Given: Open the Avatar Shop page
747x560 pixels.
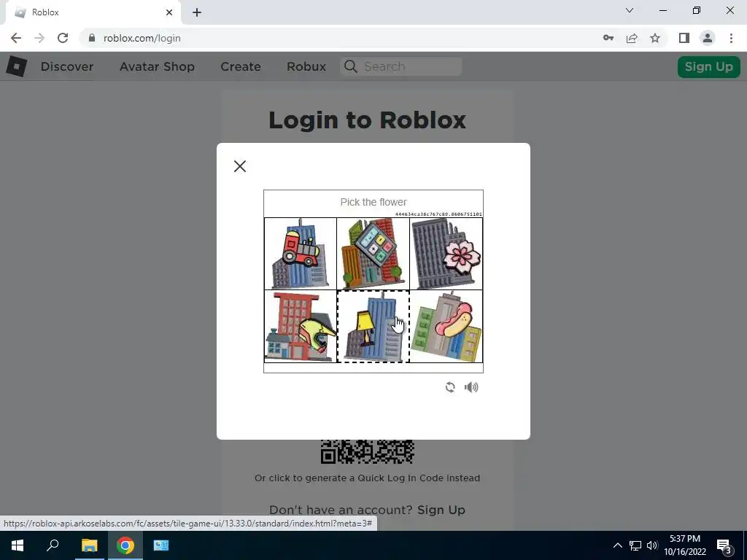Looking at the screenshot, I should pyautogui.click(x=158, y=66).
